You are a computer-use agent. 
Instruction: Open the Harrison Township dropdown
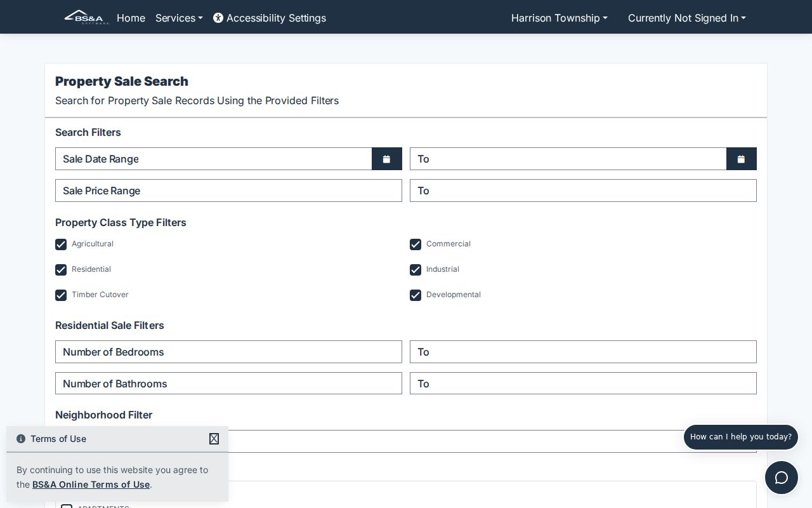[x=560, y=18]
